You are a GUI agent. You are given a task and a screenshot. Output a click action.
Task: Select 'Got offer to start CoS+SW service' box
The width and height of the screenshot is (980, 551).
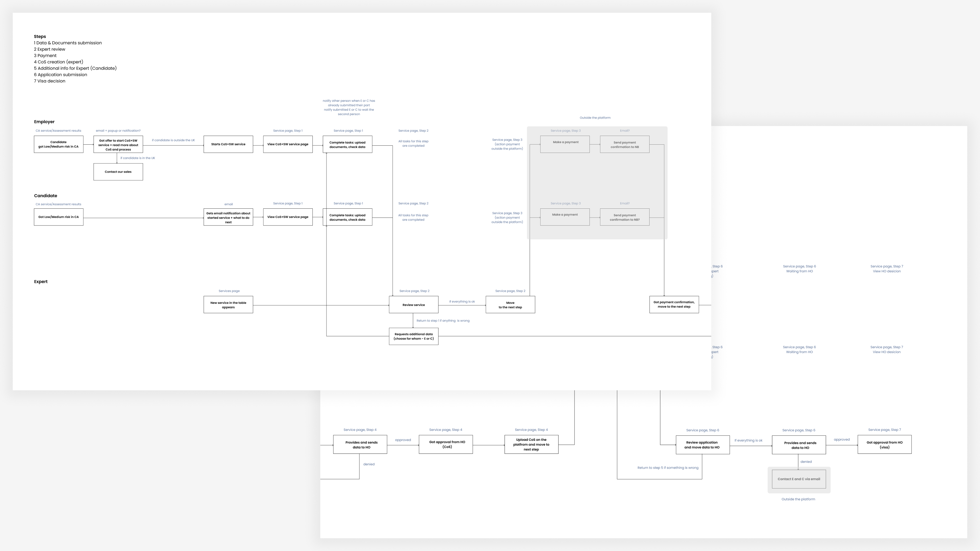tap(118, 144)
